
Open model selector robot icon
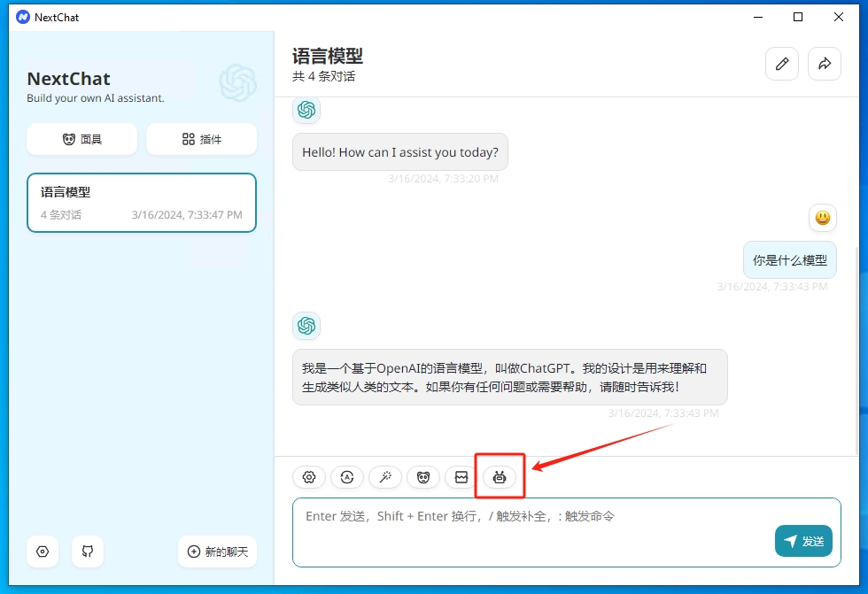click(x=500, y=477)
